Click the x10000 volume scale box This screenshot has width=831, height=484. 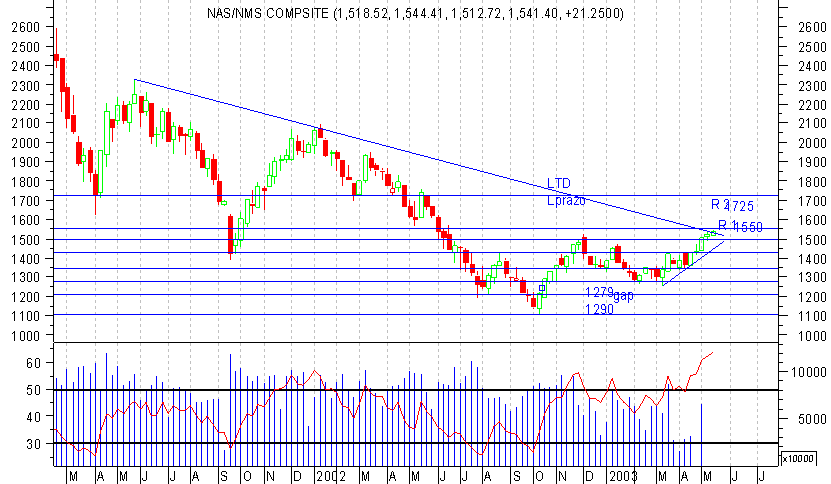coord(798,458)
